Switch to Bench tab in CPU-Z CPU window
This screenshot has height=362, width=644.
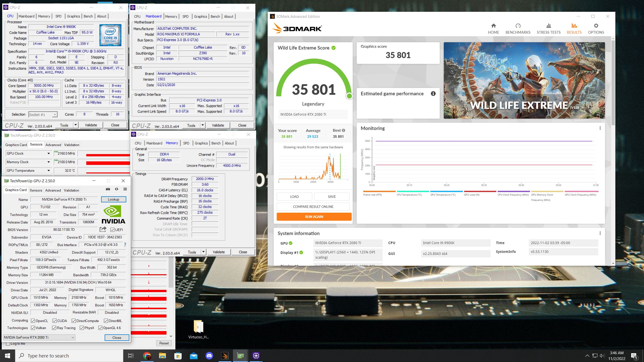tap(88, 16)
